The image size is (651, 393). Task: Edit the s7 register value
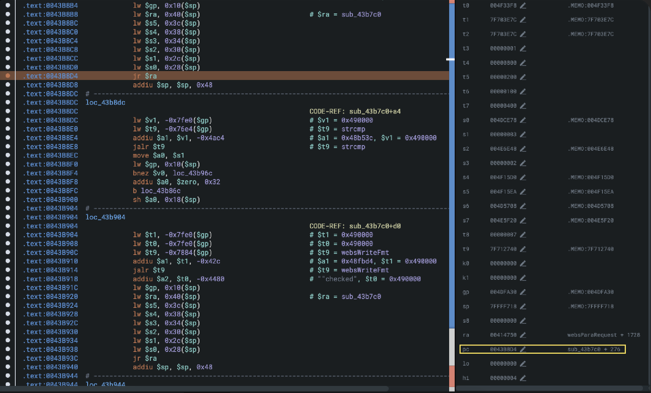click(x=523, y=220)
